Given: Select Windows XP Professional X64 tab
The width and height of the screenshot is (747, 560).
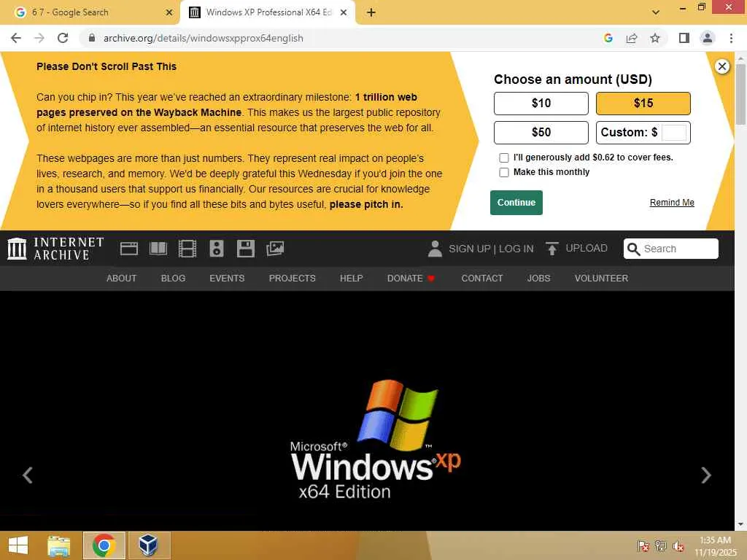Looking at the screenshot, I should pos(268,12).
